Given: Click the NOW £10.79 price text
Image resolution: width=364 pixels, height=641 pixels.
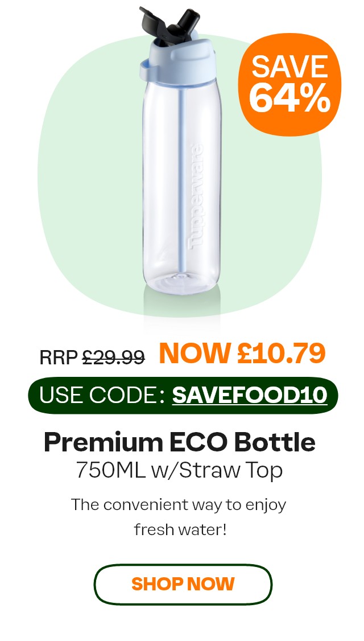Looking at the screenshot, I should tap(242, 352).
